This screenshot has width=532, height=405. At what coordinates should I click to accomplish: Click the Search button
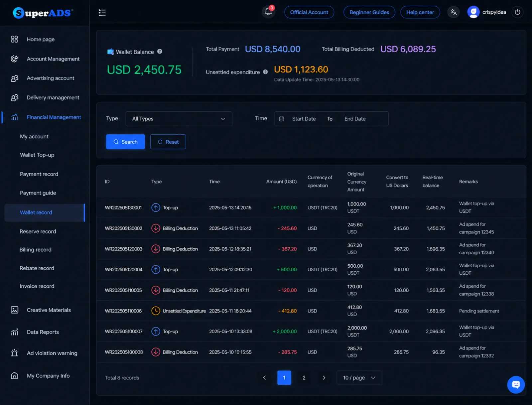pos(125,142)
